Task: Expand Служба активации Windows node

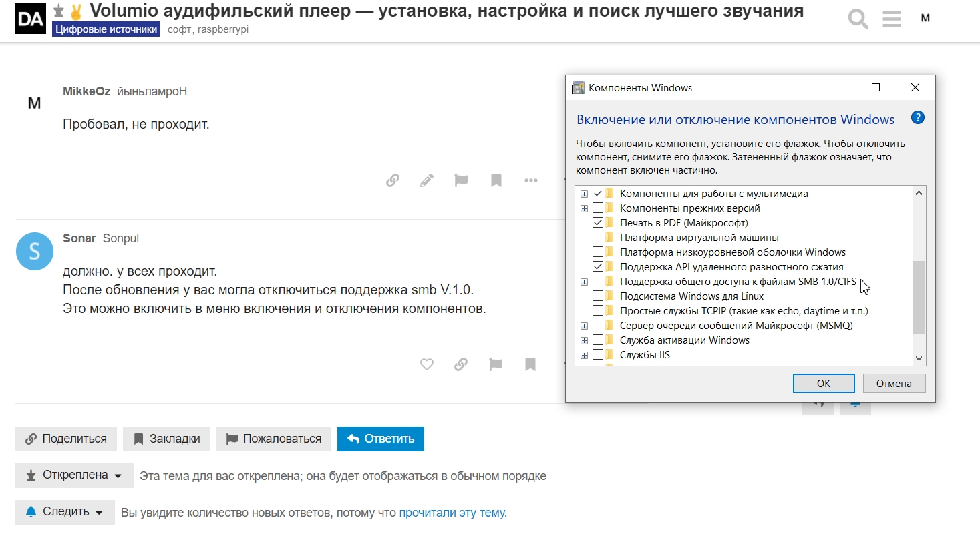Action: tap(585, 340)
